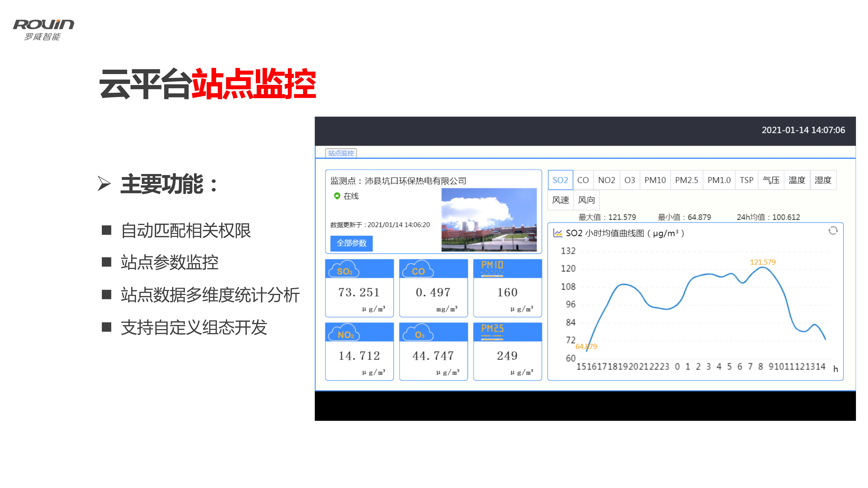Viewport: 868px width, 488px height.
Task: Switch to the NO2 parameter tab
Action: pyautogui.click(x=606, y=180)
